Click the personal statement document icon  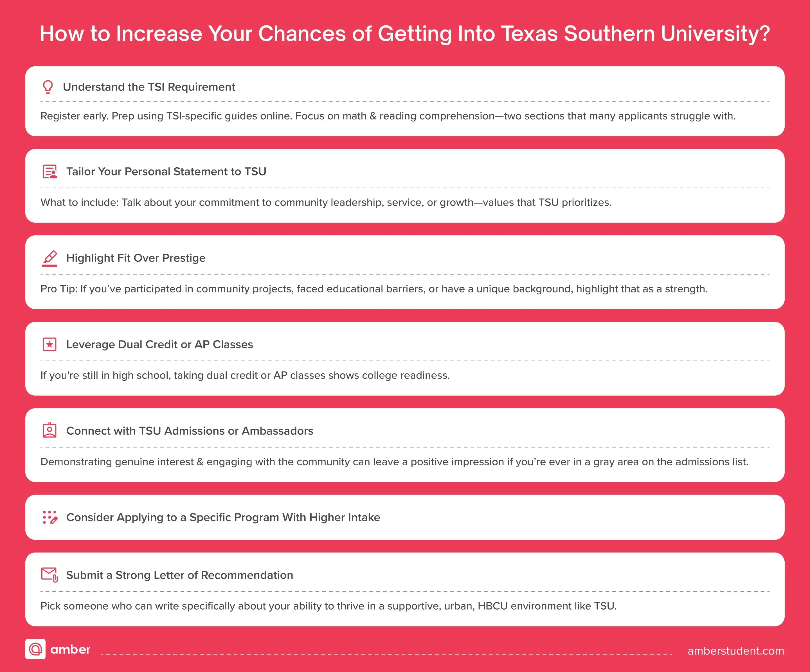coord(50,172)
